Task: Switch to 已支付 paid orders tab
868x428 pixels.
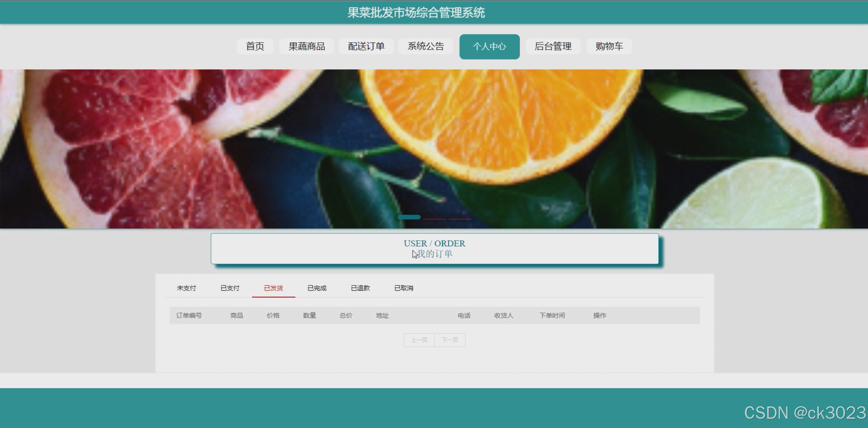Action: pyautogui.click(x=230, y=288)
